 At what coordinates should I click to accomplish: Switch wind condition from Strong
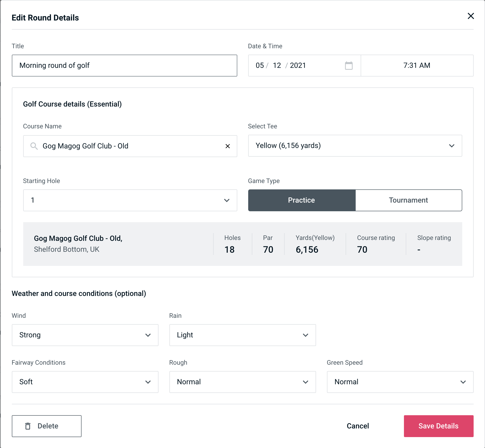84,335
